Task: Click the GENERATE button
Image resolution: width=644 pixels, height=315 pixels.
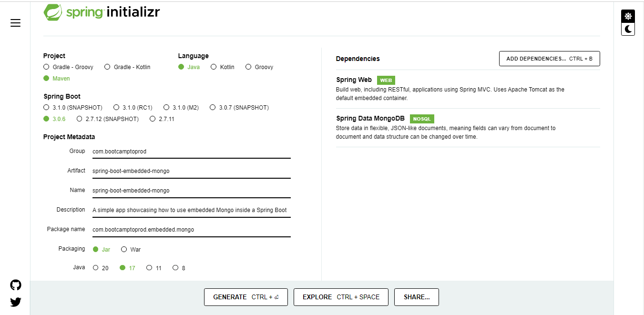Action: (245, 297)
